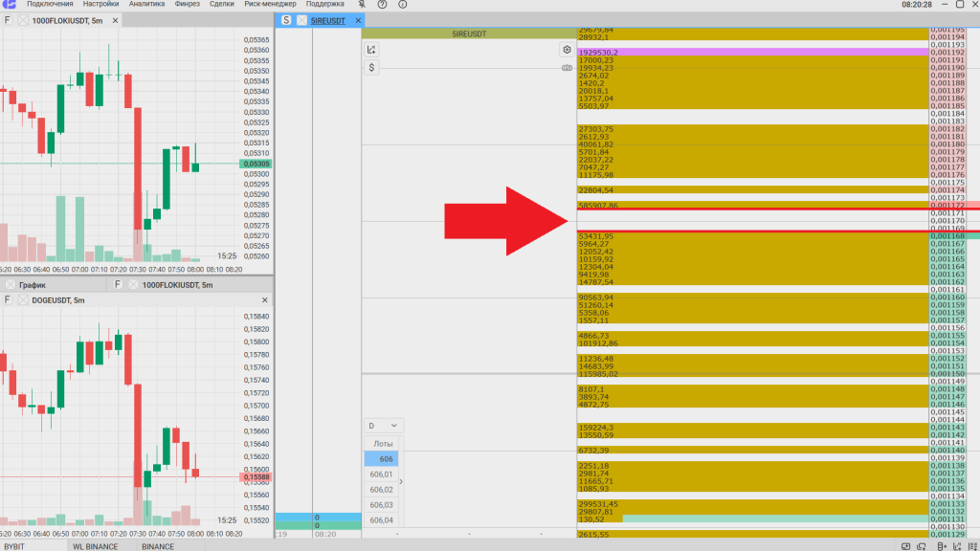This screenshot has height=551, width=980.
Task: Click the highlighted 1929530,2 order book row
Action: 752,52
